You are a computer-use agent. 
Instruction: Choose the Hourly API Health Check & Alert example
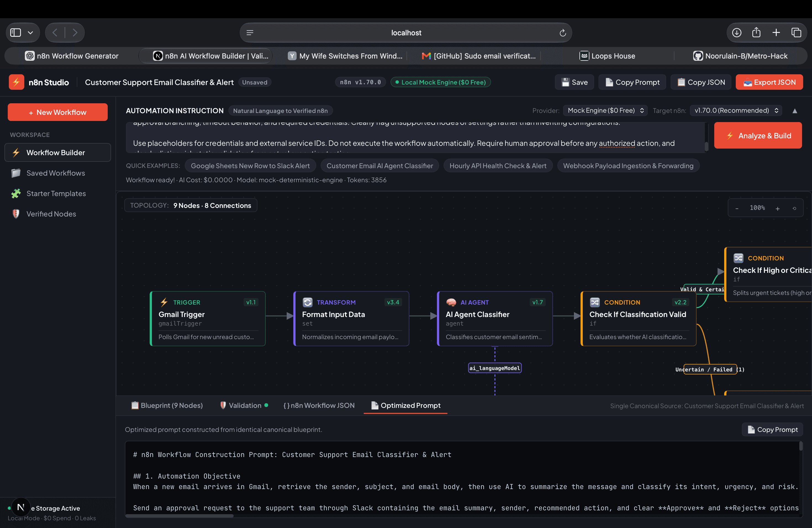498,166
